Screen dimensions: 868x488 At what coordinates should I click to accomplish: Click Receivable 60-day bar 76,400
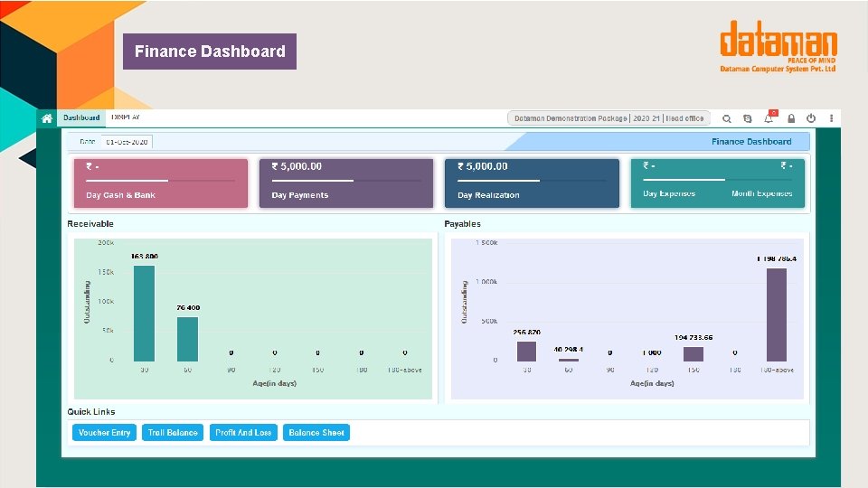[188, 339]
